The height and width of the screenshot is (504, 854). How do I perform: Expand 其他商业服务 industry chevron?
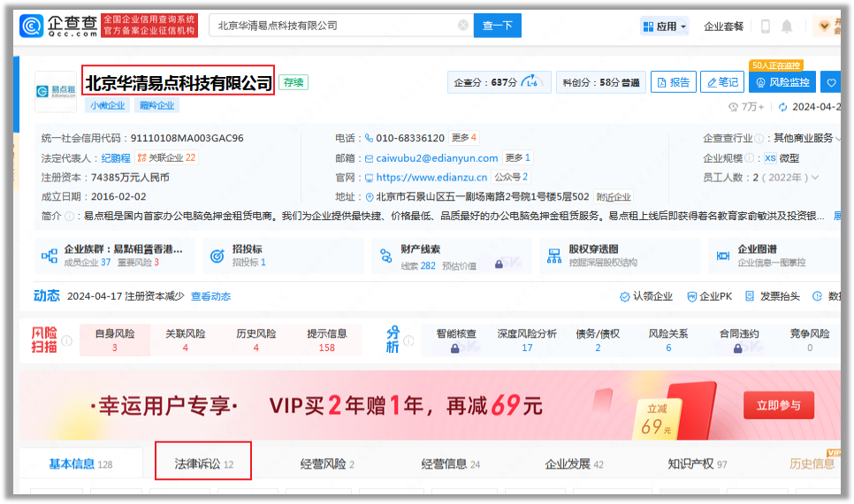[838, 139]
